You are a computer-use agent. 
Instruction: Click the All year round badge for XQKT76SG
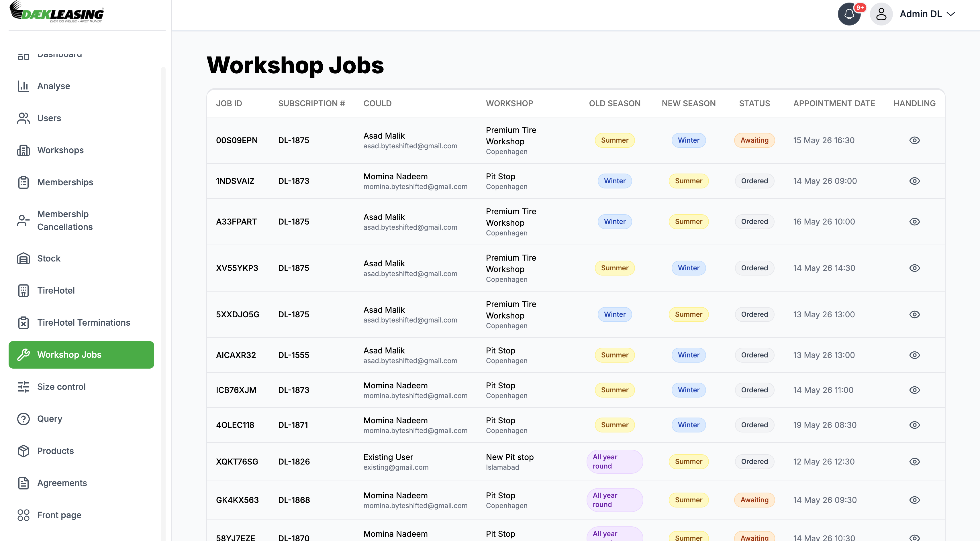pos(614,462)
